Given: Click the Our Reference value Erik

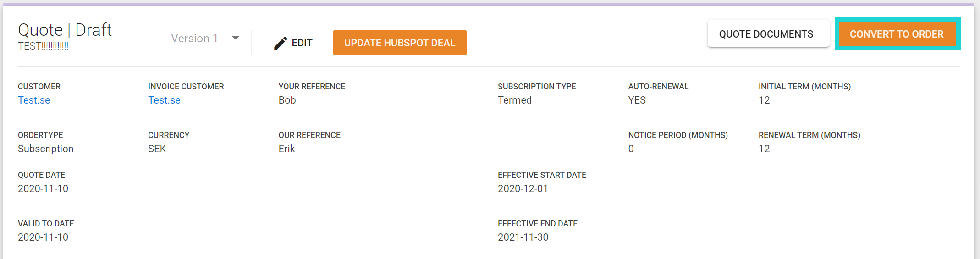Looking at the screenshot, I should coord(286,149).
